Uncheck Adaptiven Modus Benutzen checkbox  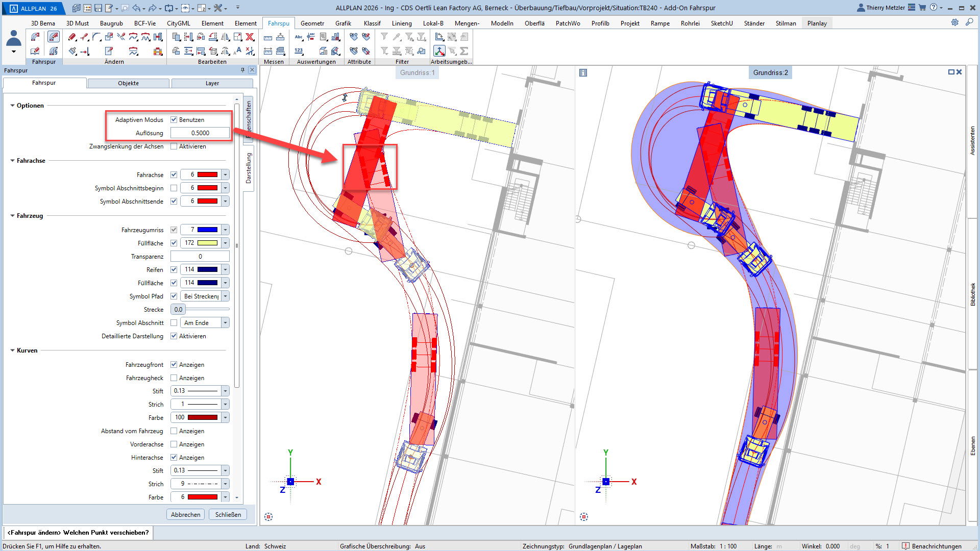coord(174,120)
